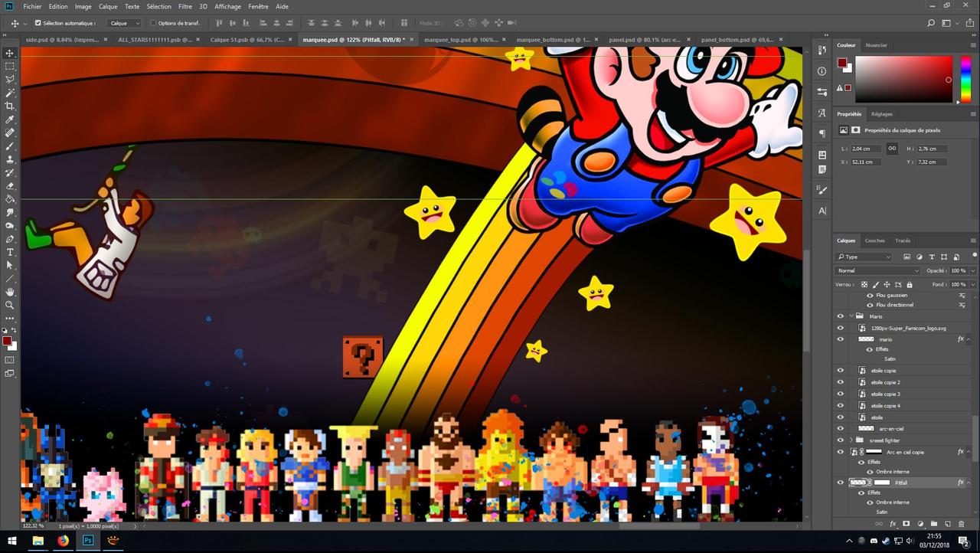The image size is (980, 553).
Task: Collapse the Mario group
Action: [851, 316]
